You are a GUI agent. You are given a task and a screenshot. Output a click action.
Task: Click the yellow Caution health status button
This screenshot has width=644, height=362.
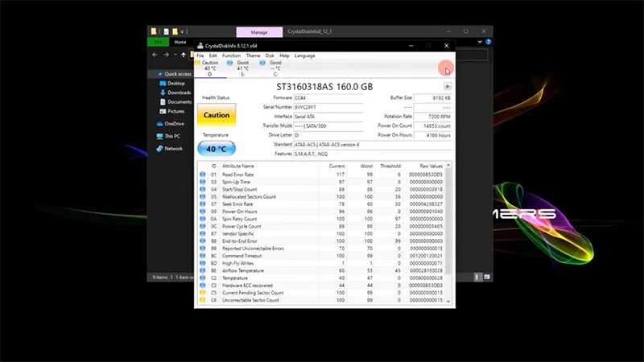pyautogui.click(x=216, y=115)
